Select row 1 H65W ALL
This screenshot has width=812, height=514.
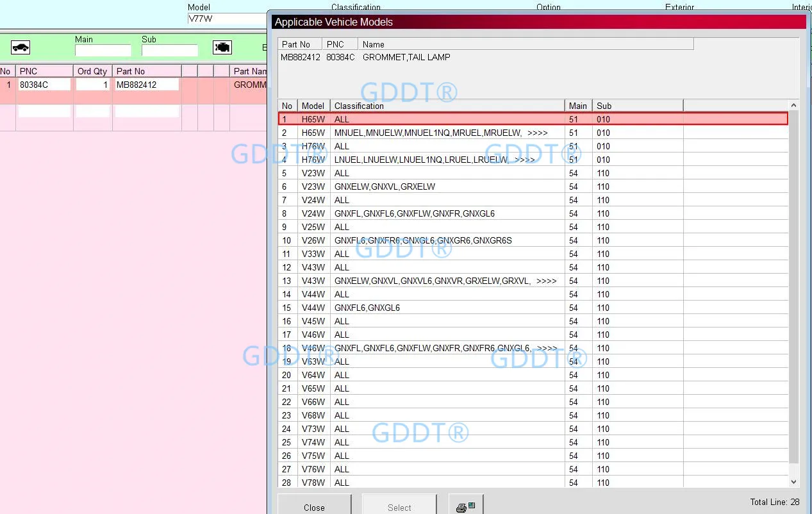(533, 119)
